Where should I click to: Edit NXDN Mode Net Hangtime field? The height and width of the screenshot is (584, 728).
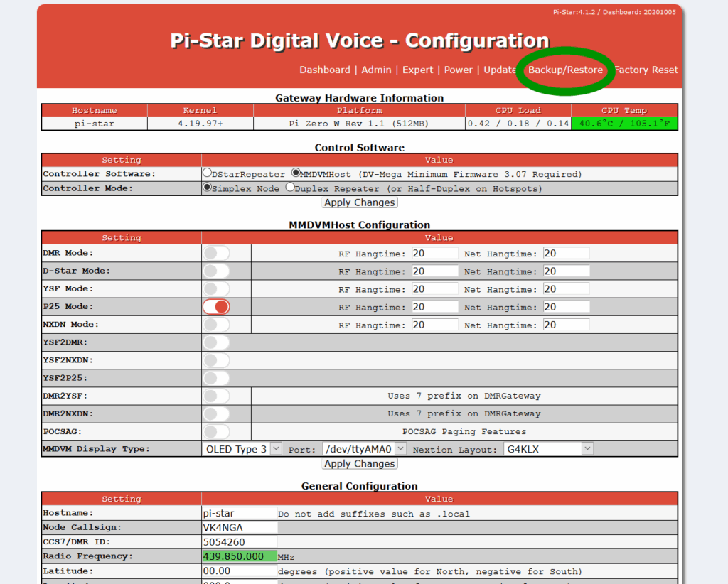[567, 325]
